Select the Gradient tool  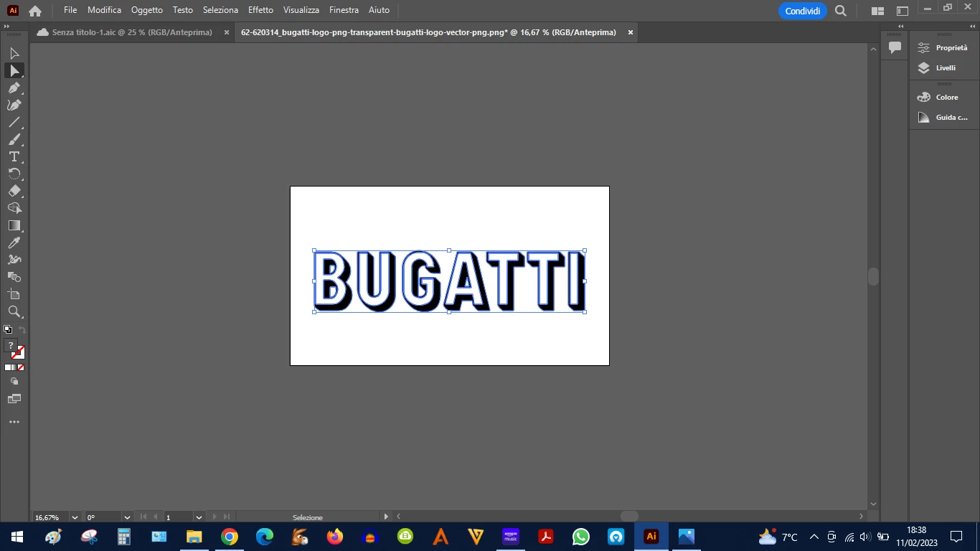click(x=14, y=225)
